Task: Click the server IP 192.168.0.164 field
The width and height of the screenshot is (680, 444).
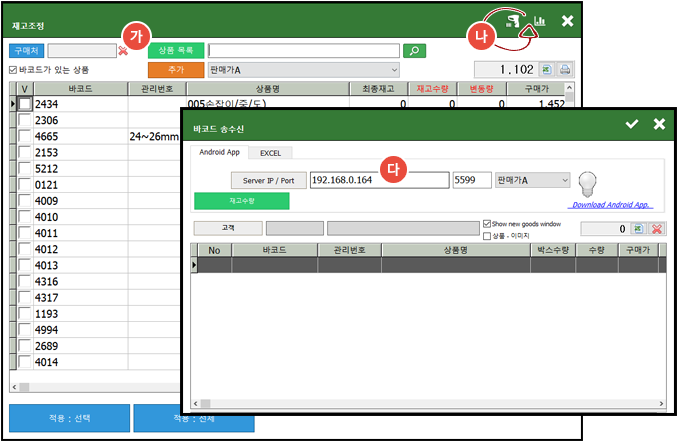Action: click(379, 180)
